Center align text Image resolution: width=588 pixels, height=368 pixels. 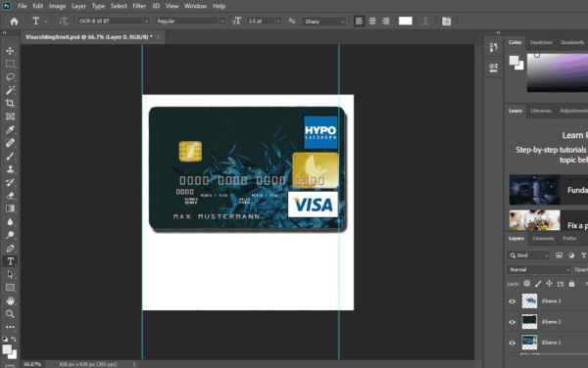coord(372,22)
